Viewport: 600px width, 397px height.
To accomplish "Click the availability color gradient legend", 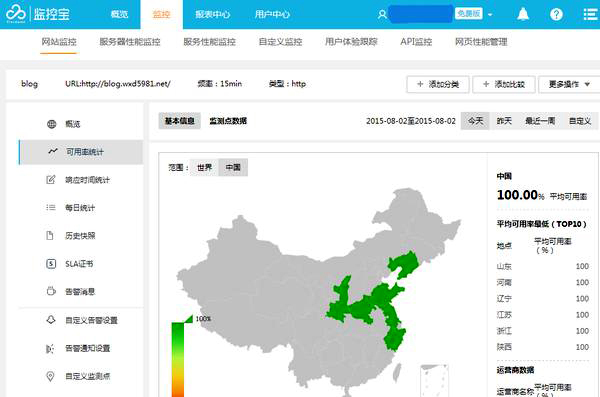I will [178, 358].
